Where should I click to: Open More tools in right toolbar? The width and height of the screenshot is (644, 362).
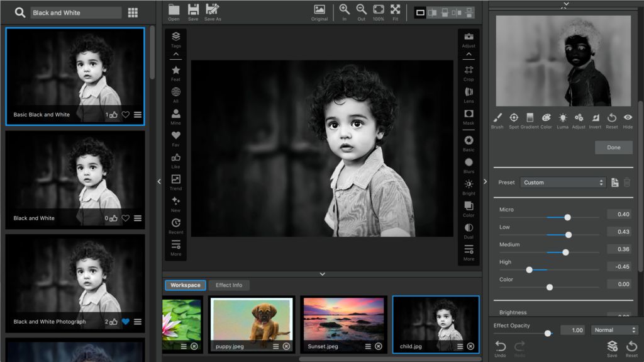tap(469, 252)
